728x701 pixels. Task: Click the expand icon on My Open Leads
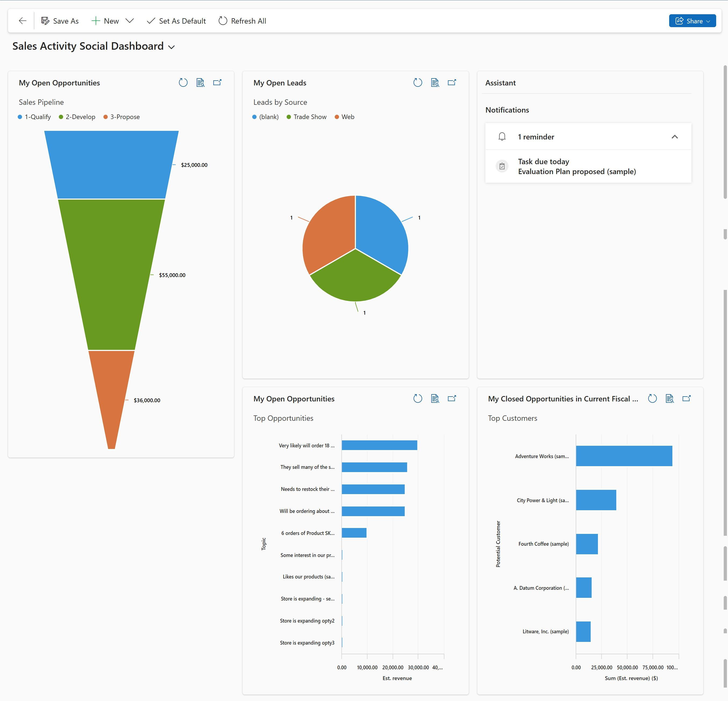pos(453,82)
